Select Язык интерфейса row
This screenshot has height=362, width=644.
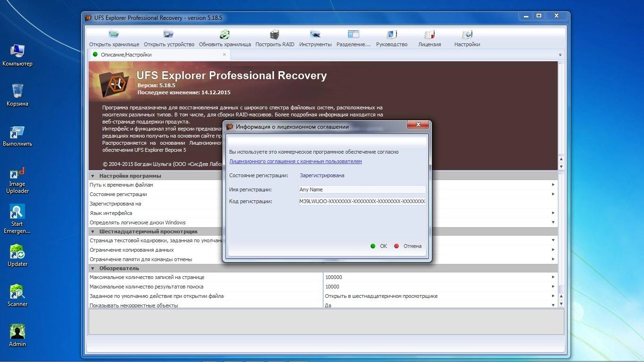[x=322, y=213]
